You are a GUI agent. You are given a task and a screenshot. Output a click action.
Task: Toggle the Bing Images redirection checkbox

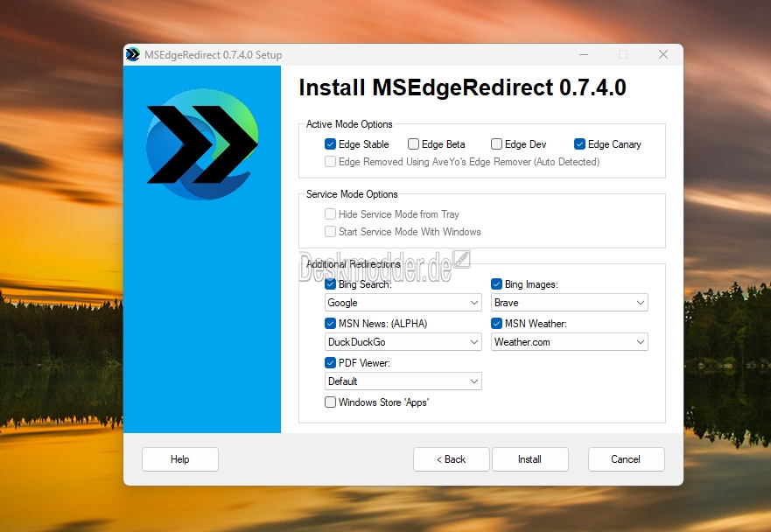(496, 284)
